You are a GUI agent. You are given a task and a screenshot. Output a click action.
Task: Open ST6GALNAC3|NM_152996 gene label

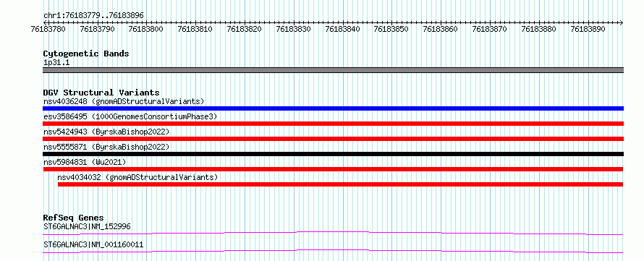click(88, 226)
